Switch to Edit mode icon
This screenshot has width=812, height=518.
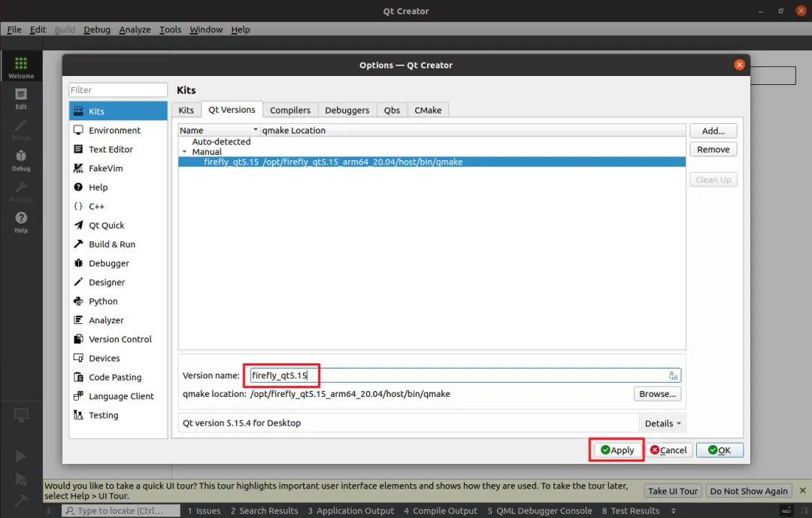coord(21,98)
